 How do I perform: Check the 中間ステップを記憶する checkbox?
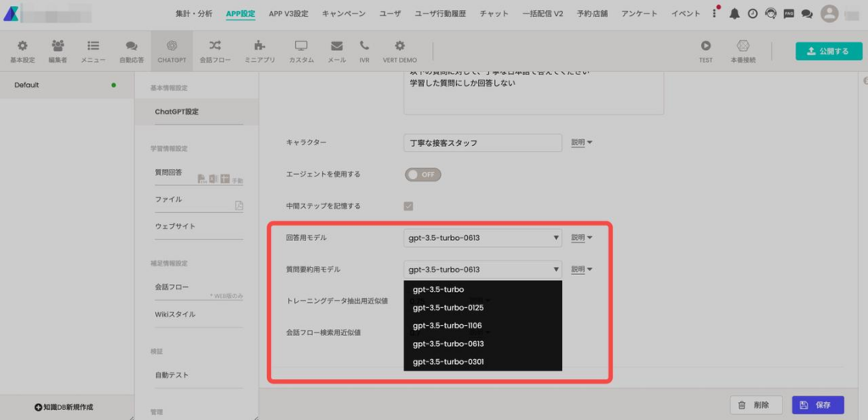click(409, 206)
